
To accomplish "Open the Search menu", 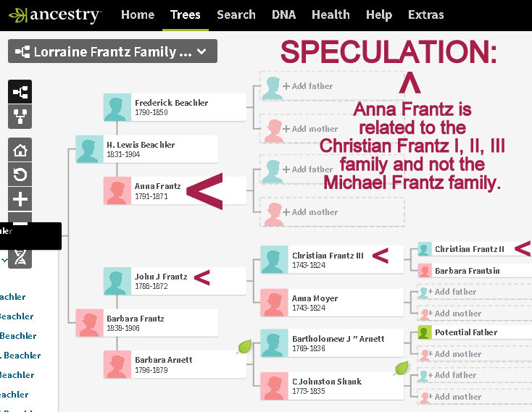I will pos(236,14).
